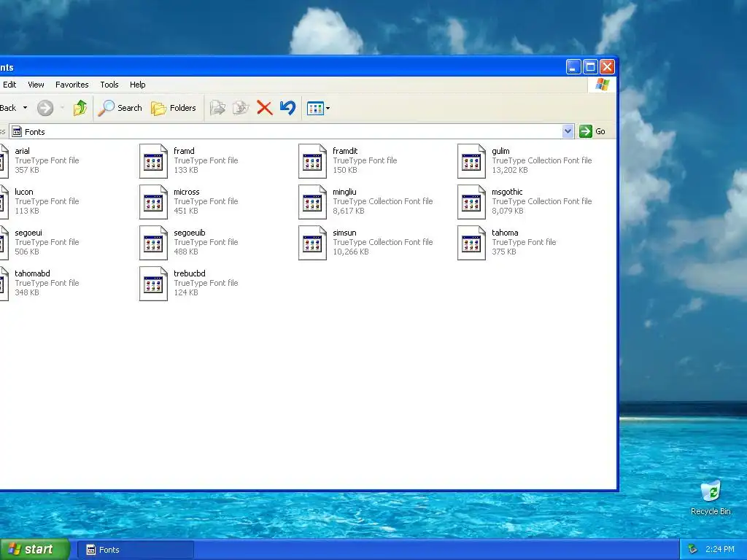This screenshot has width=747, height=560.
Task: Open the Favorites menu
Action: [x=72, y=85]
